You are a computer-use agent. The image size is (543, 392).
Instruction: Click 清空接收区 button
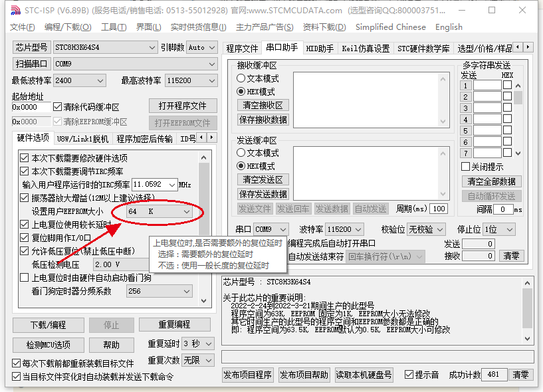click(x=263, y=105)
